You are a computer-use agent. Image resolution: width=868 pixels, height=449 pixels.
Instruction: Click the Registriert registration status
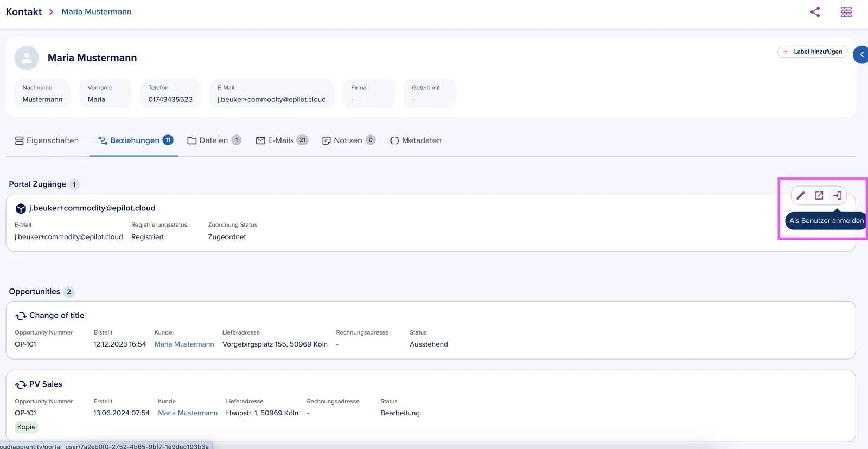[x=148, y=237]
